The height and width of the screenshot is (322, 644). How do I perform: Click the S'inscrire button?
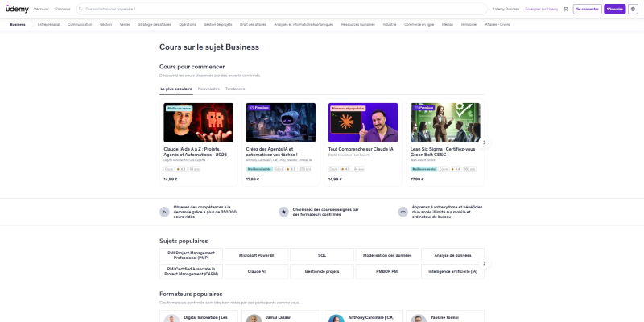[x=614, y=9]
